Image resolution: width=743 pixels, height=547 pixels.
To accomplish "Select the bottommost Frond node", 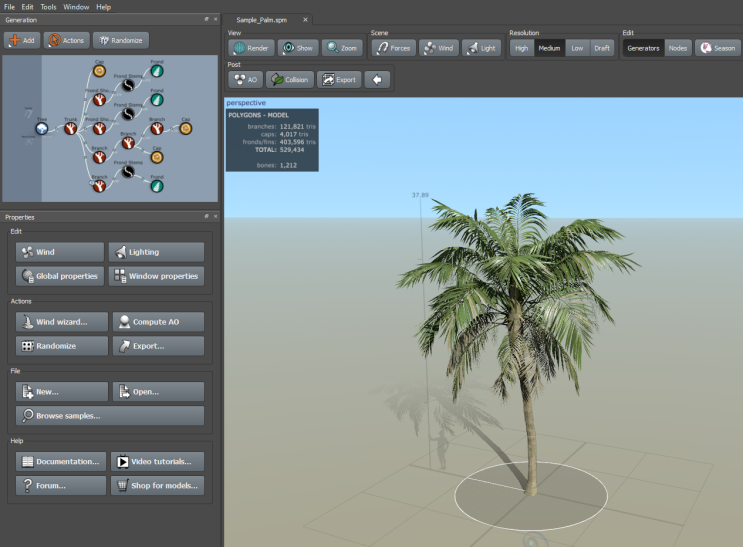I will 157,186.
